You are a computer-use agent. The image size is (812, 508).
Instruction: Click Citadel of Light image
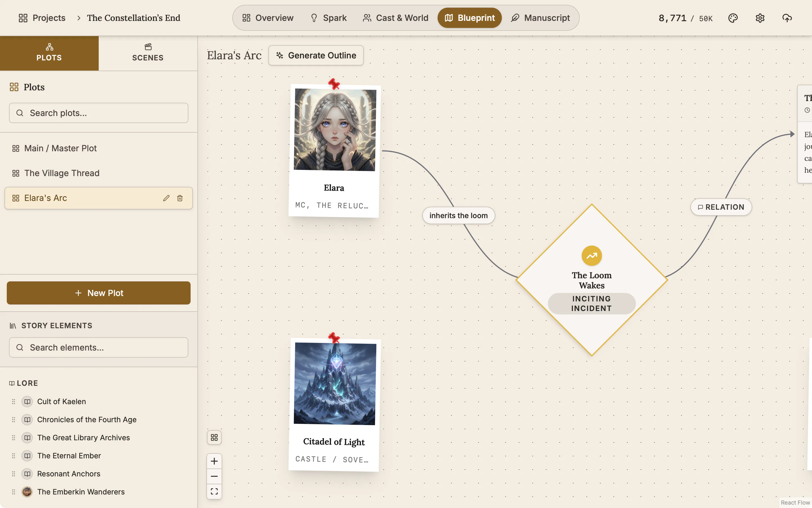pos(335,384)
